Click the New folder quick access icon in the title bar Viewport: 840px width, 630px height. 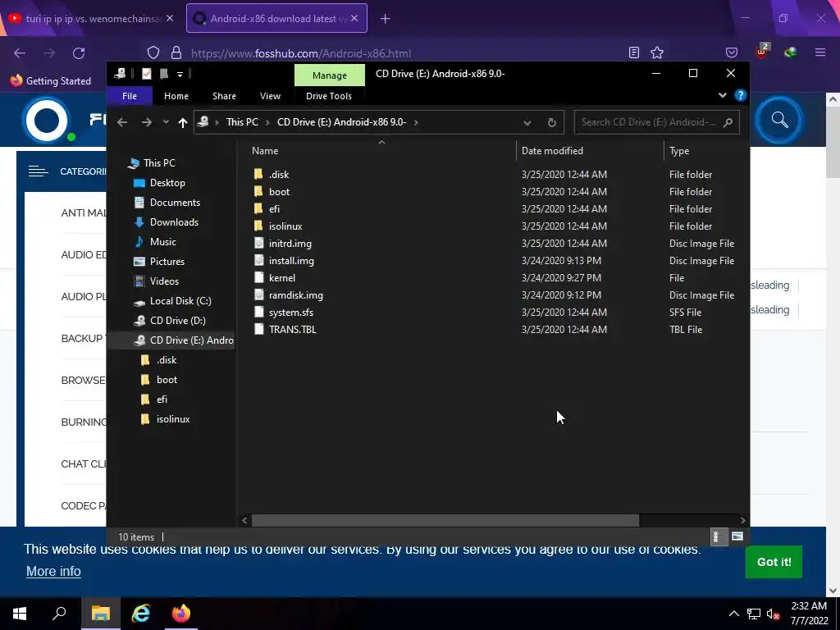(x=164, y=74)
